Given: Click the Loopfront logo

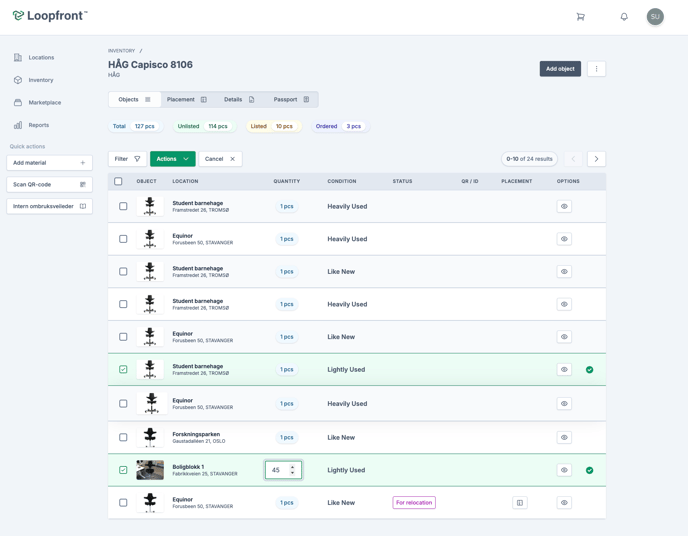Looking at the screenshot, I should click(50, 16).
